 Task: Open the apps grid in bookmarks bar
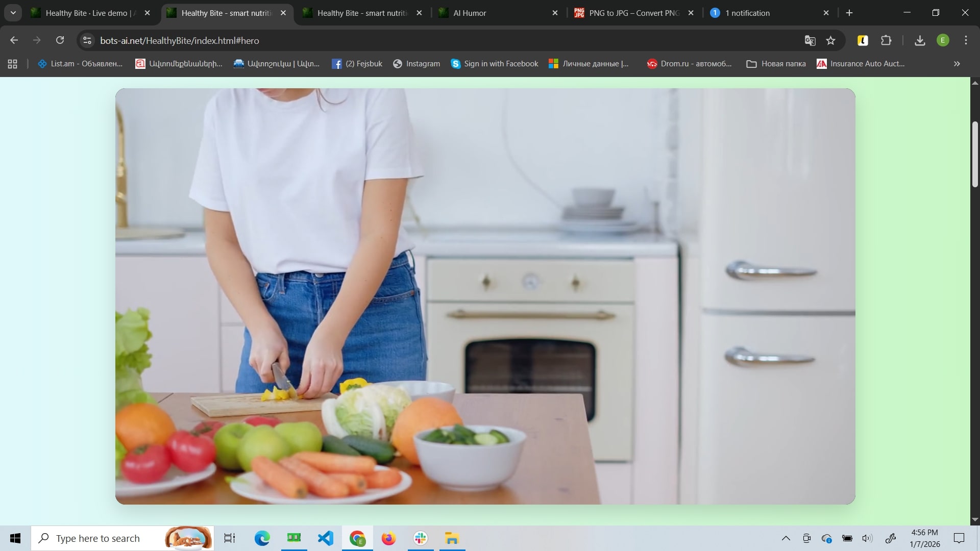coord(13,64)
